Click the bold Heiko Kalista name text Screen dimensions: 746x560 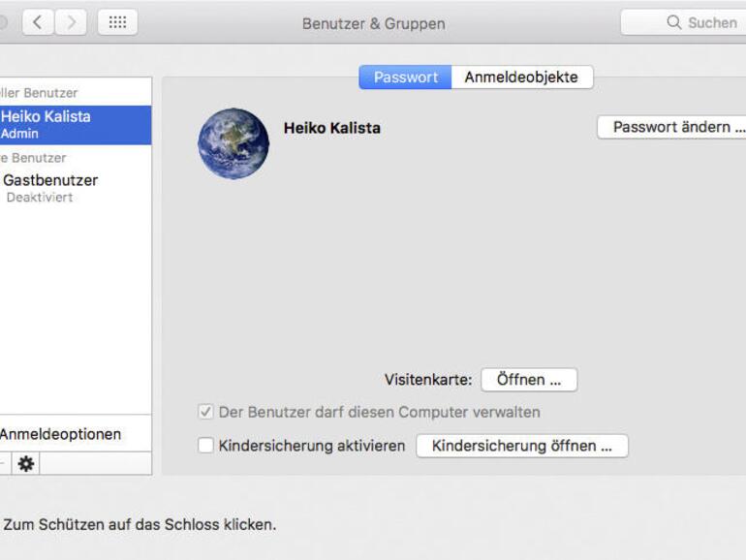(x=332, y=128)
